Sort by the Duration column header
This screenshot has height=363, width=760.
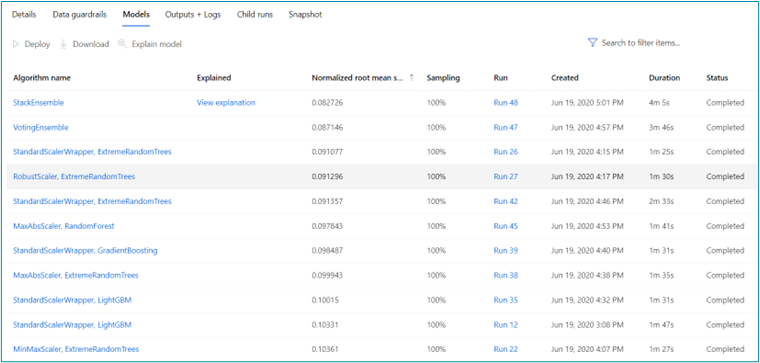[x=665, y=78]
